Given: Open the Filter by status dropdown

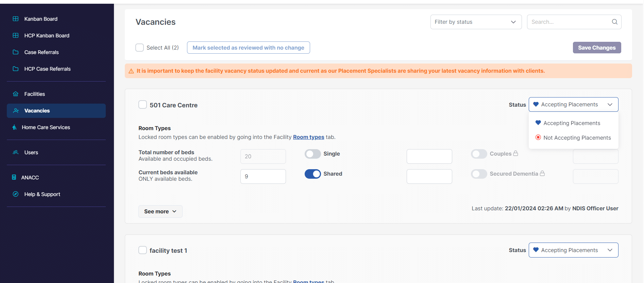Looking at the screenshot, I should click(476, 22).
